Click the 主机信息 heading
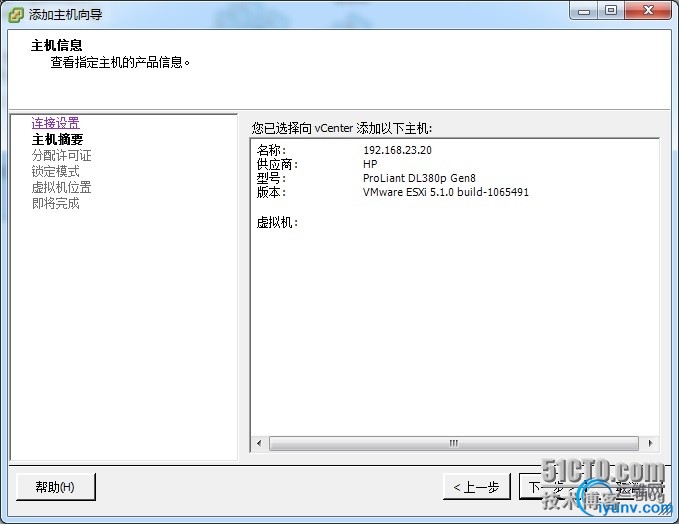 point(56,45)
